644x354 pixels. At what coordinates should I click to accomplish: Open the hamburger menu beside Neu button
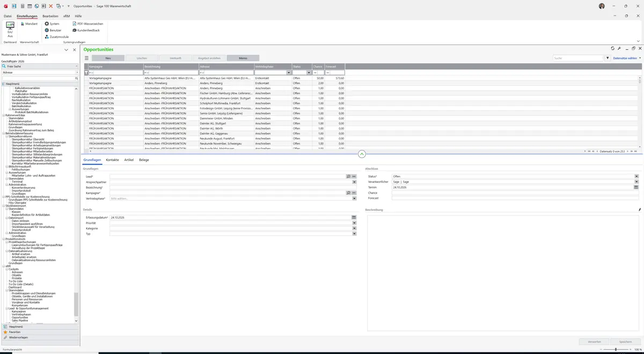coord(86,58)
